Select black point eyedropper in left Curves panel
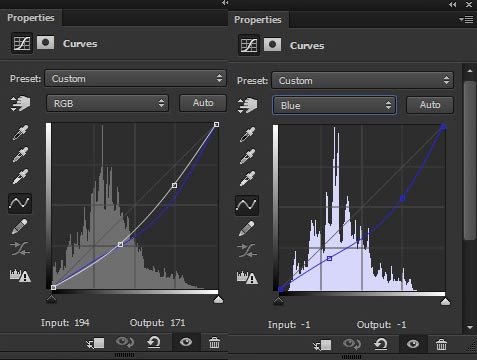The image size is (477, 360). (20, 133)
